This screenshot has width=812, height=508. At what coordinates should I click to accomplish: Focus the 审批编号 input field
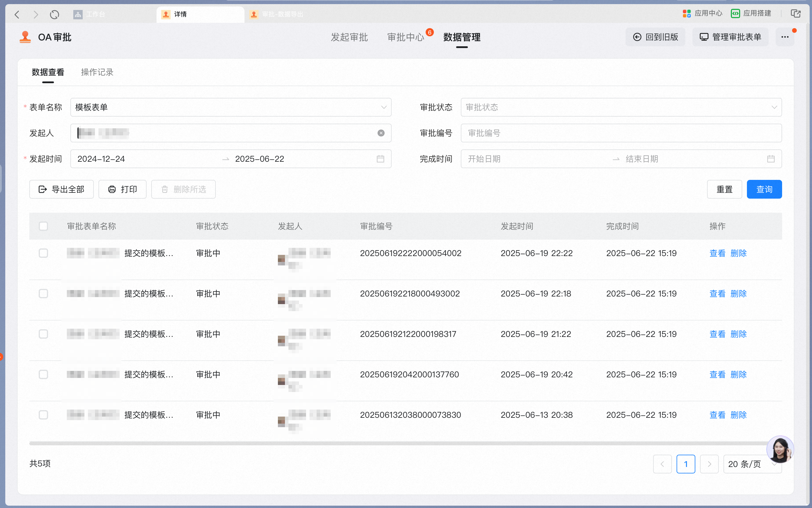[621, 133]
